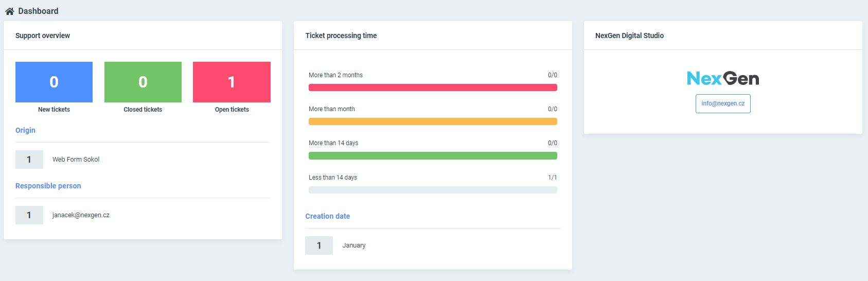
Task: Select janacek@nexgen.cz responsible person
Action: (81, 215)
